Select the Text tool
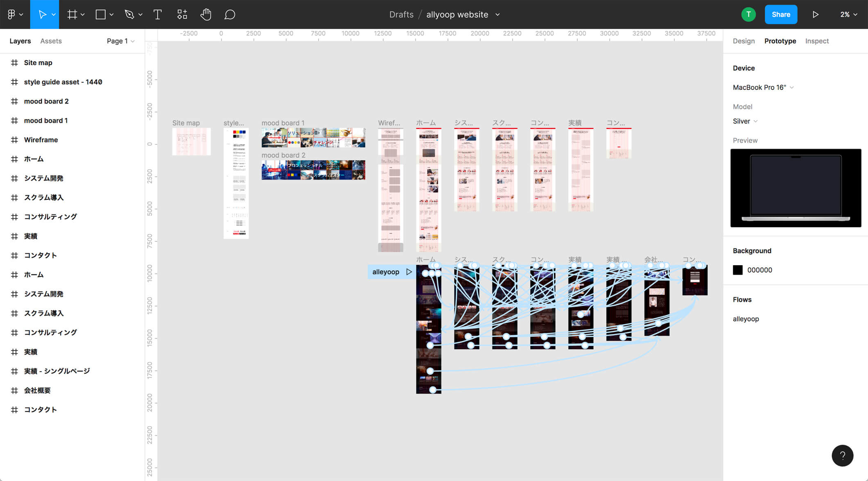Viewport: 868px width, 481px height. (158, 14)
